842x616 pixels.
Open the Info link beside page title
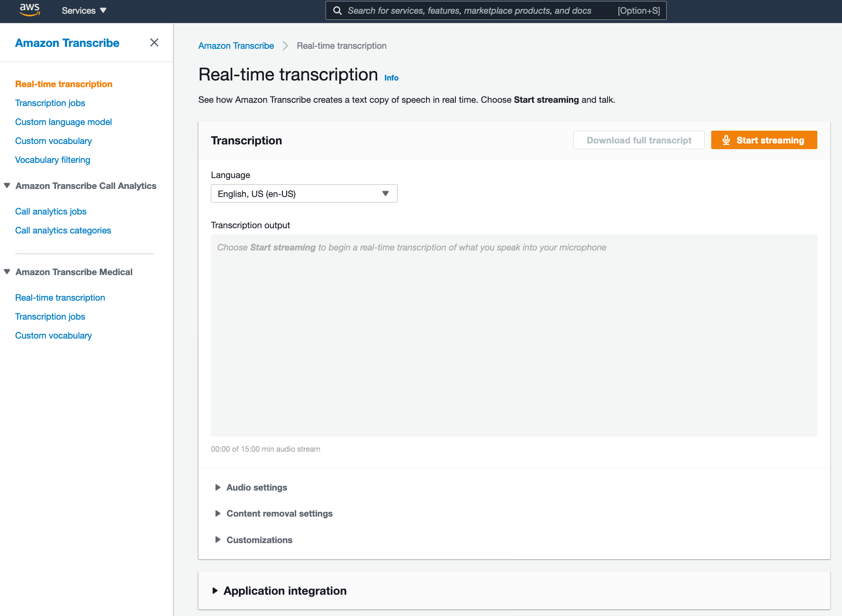pyautogui.click(x=391, y=78)
